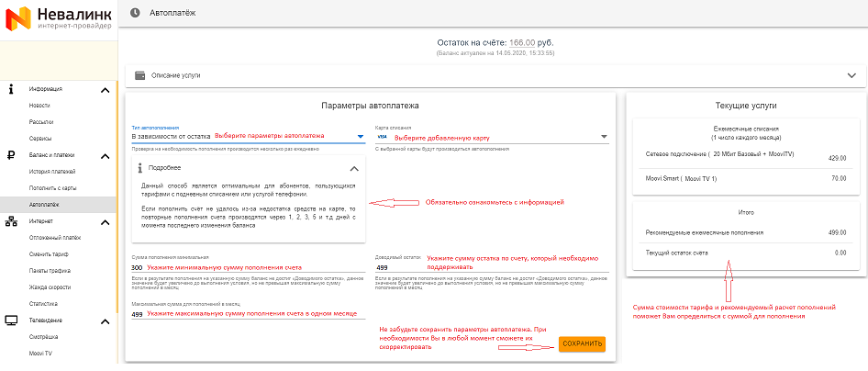Image resolution: width=868 pixels, height=371 pixels.
Task: Open the Карта списания card dropdown
Action: click(x=604, y=137)
